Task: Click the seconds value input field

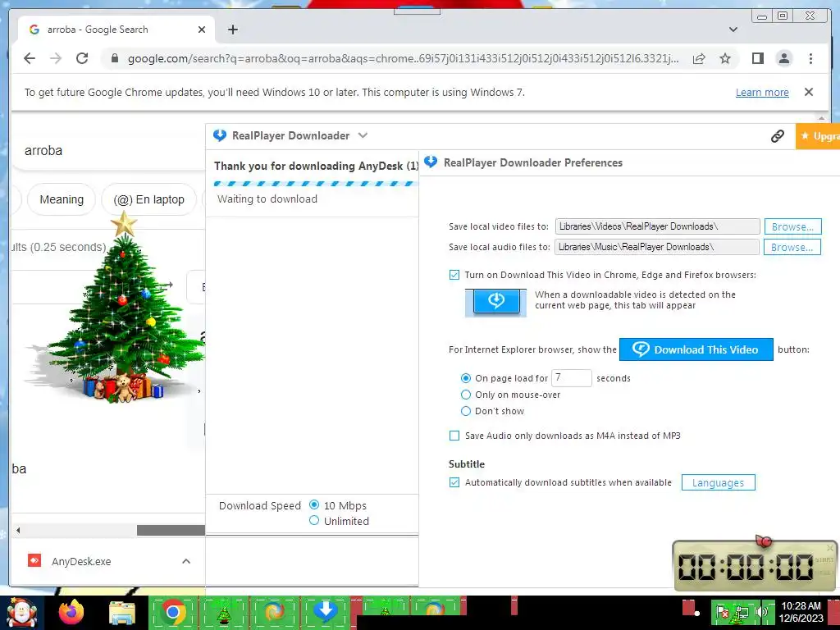Action: (571, 377)
